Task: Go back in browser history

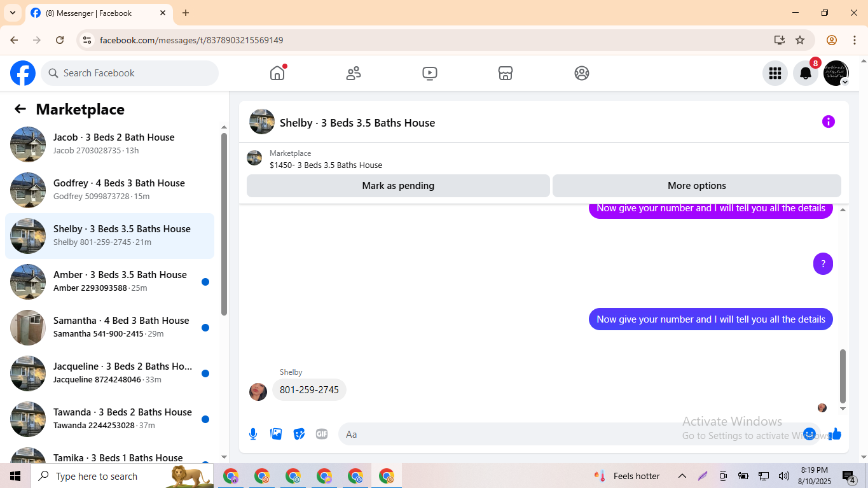Action: point(14,40)
